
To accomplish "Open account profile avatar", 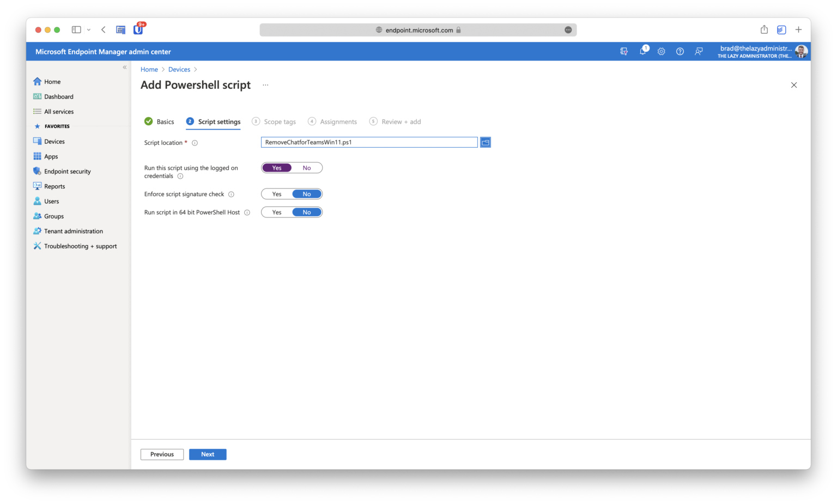I will coord(801,52).
